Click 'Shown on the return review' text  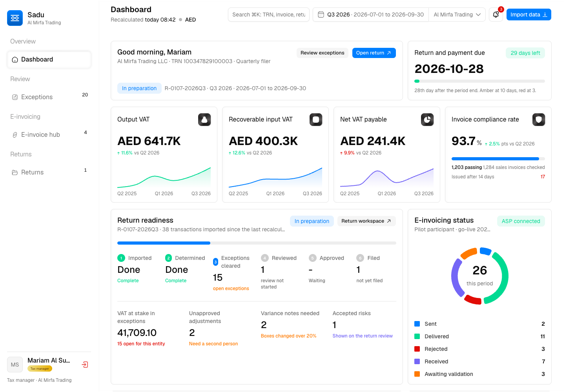click(x=363, y=336)
